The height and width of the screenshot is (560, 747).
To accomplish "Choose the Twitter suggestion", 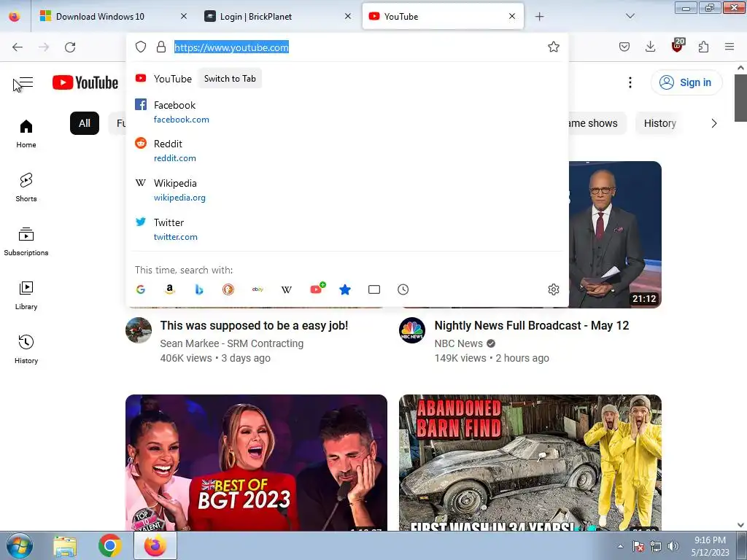I will tap(347, 230).
